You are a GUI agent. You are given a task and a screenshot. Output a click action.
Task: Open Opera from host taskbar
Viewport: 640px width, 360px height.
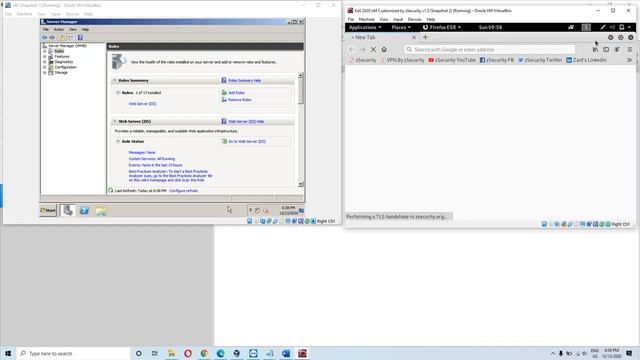tap(188, 353)
